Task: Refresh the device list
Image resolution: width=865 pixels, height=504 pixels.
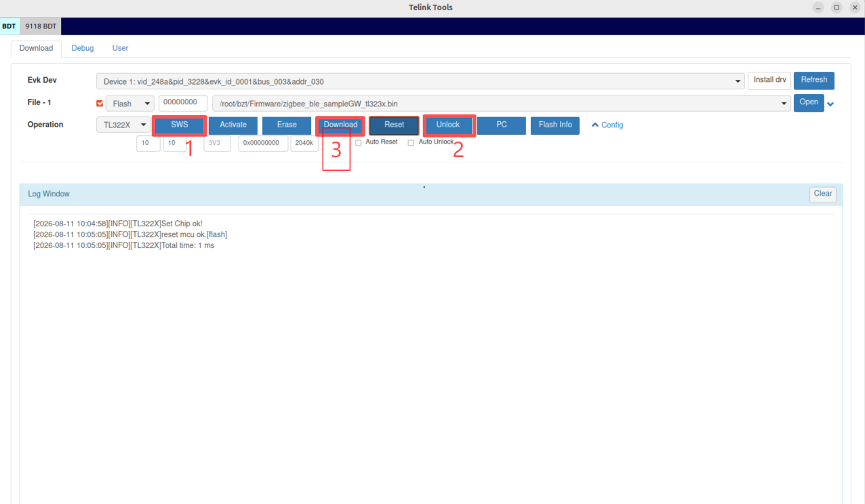Action: [813, 80]
